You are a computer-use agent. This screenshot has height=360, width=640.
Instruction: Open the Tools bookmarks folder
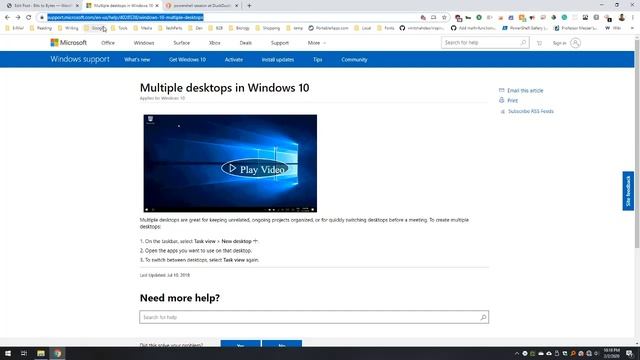pyautogui.click(x=119, y=28)
